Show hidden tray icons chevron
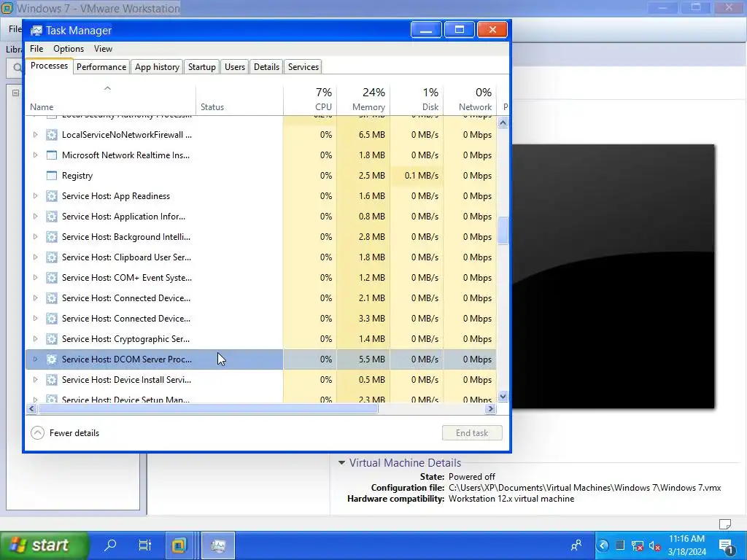This screenshot has height=560, width=747. pyautogui.click(x=603, y=545)
